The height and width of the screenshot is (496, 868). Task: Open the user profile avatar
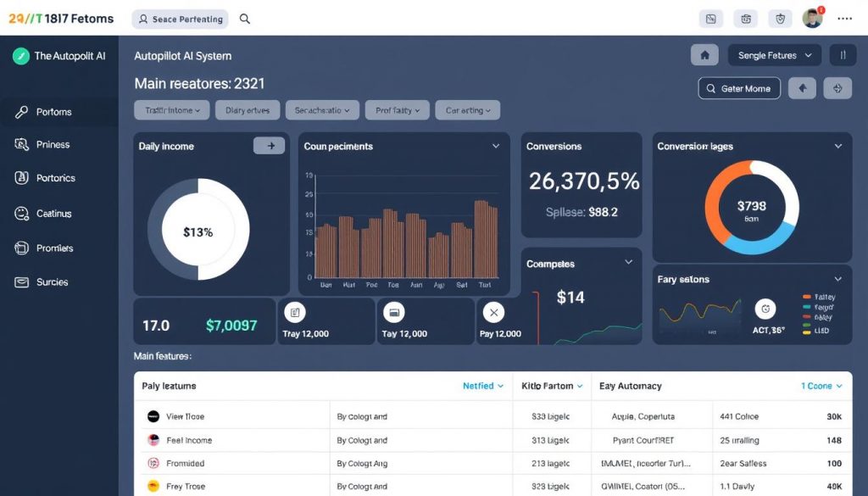click(x=812, y=19)
